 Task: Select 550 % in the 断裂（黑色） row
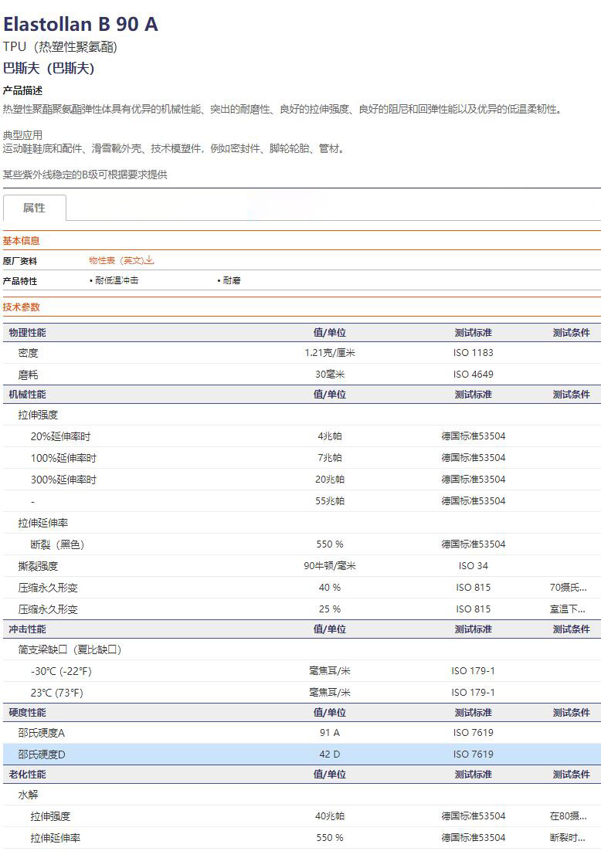pos(330,544)
